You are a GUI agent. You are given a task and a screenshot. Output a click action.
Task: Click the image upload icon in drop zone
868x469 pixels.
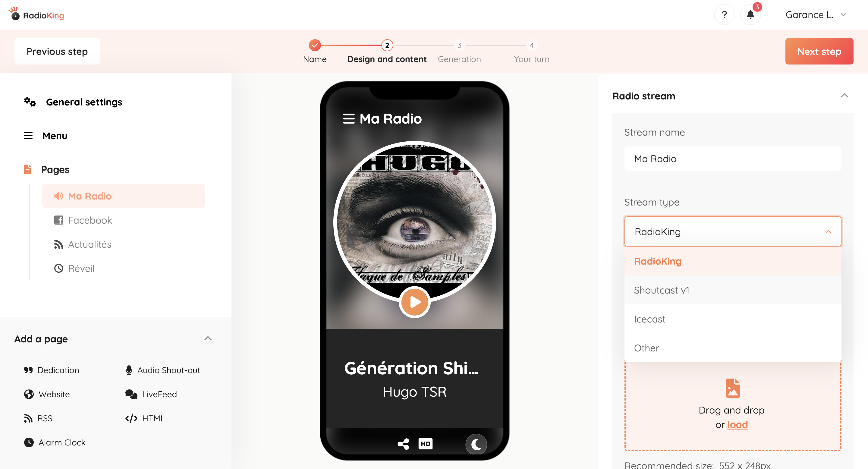[x=733, y=388]
